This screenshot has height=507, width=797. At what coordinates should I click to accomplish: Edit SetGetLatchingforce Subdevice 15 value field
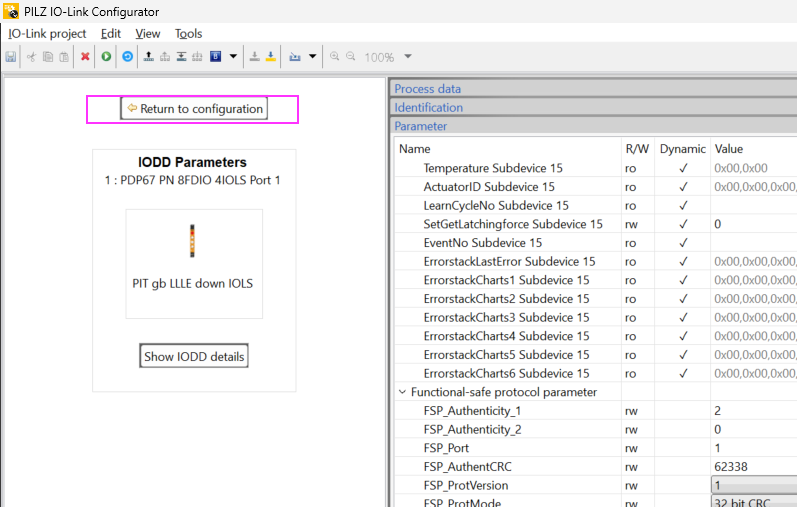pyautogui.click(x=754, y=224)
